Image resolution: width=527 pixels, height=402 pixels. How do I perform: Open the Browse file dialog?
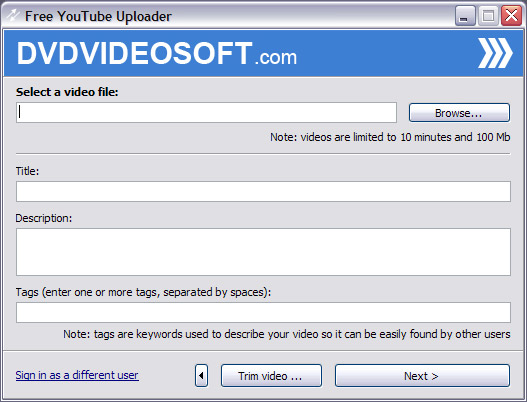[x=459, y=113]
